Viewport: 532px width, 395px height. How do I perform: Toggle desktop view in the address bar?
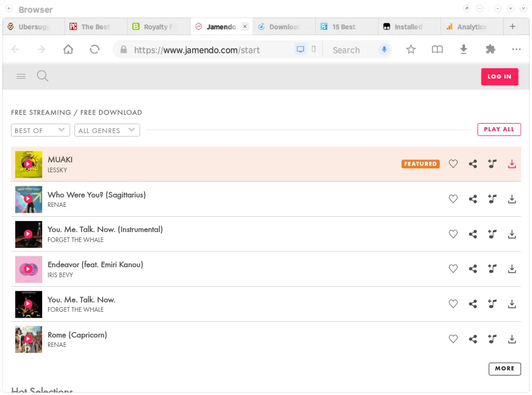coord(300,50)
